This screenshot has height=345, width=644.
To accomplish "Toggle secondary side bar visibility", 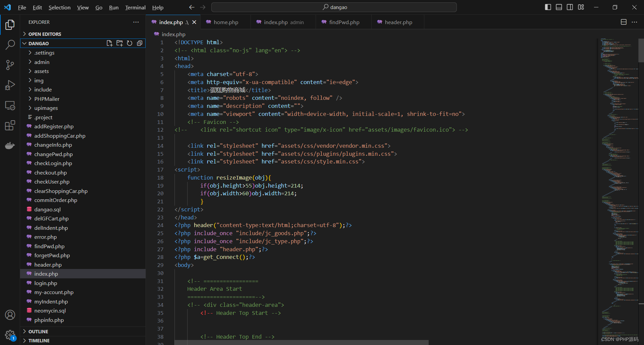I will 570,7.
